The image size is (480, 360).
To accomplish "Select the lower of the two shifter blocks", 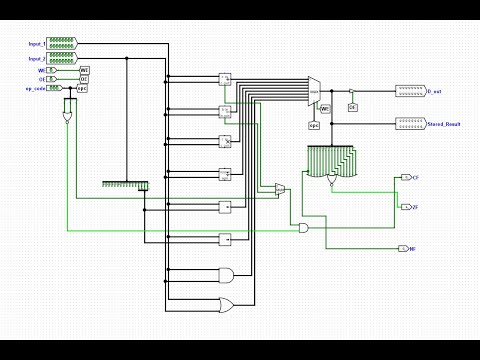I will 225,240.
